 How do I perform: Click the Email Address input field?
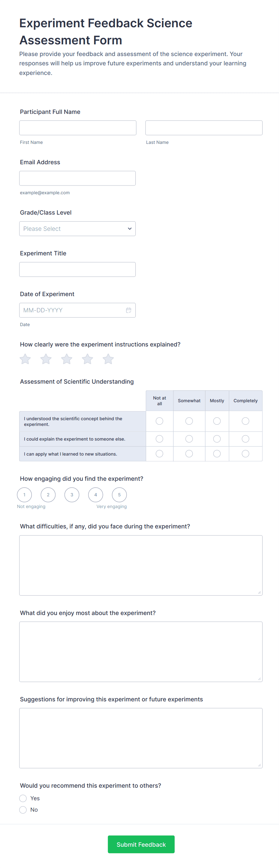77,178
